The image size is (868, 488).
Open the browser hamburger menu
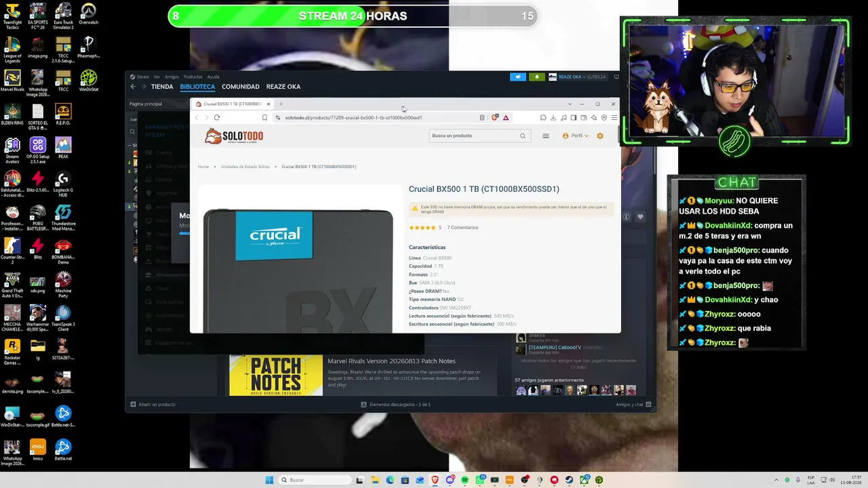click(x=614, y=117)
